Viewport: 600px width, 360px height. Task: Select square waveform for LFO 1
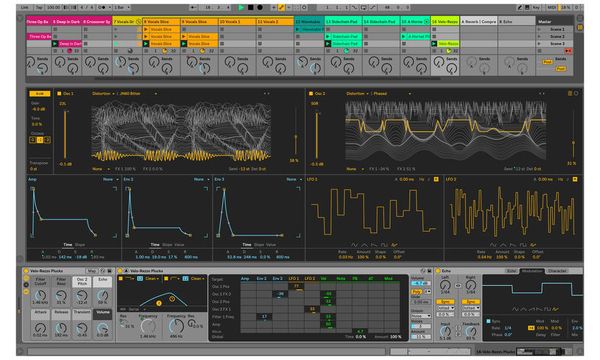[384, 245]
